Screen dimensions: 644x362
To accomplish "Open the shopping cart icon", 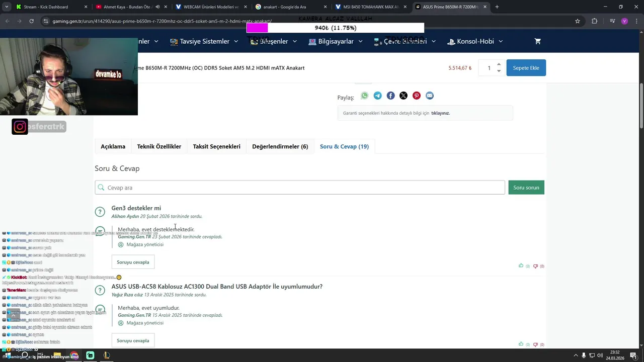I will 538,41.
